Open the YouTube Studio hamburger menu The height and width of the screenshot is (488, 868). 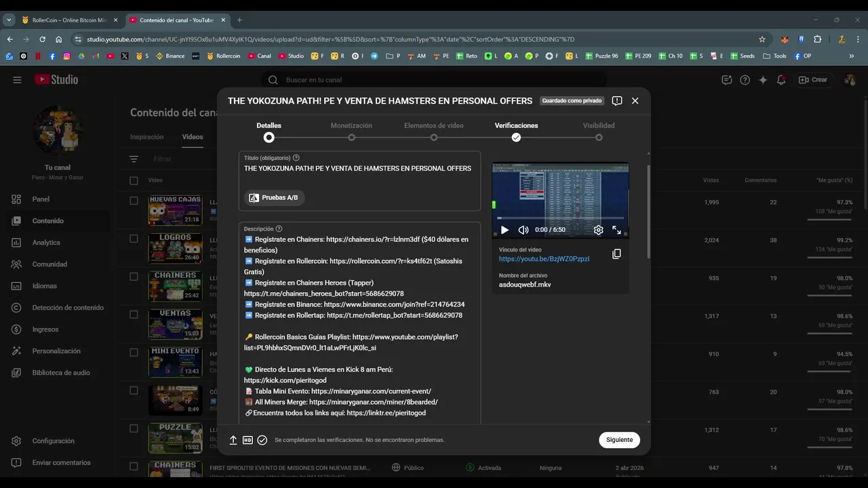[17, 79]
